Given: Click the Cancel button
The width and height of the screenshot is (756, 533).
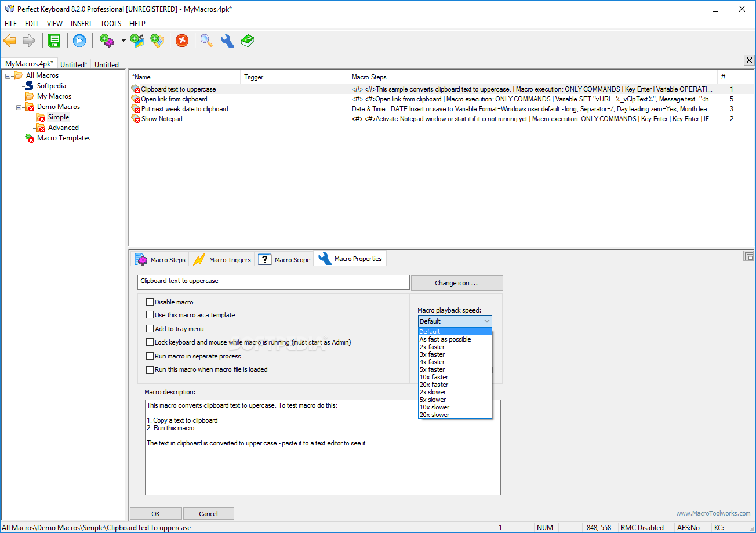Looking at the screenshot, I should [x=209, y=514].
